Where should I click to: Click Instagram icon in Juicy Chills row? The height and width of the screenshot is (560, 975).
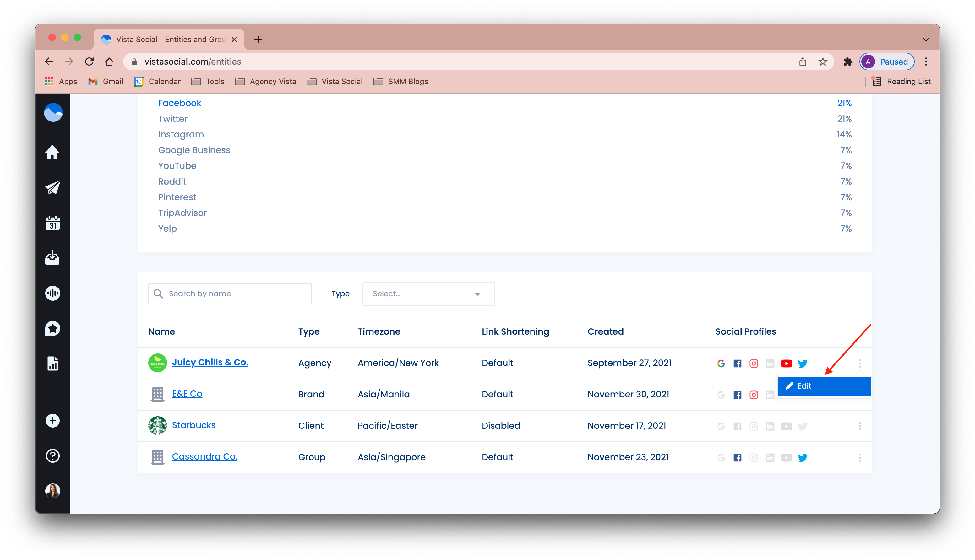pyautogui.click(x=754, y=363)
